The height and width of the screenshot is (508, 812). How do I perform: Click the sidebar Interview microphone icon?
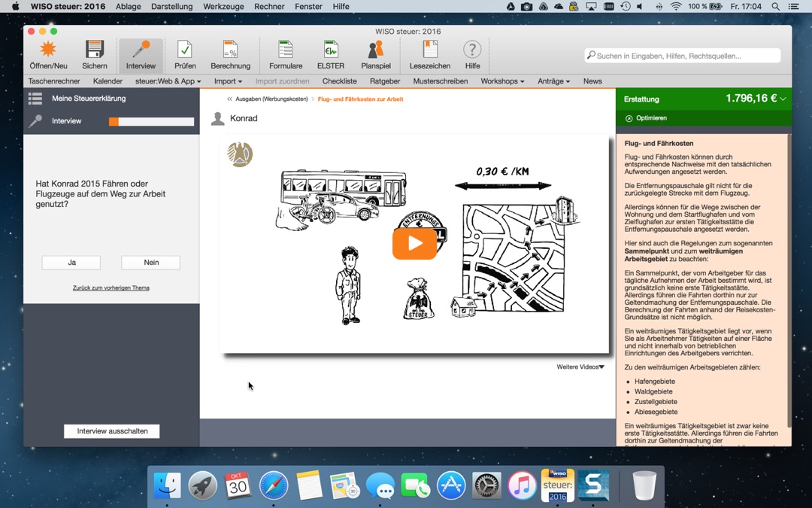(35, 121)
